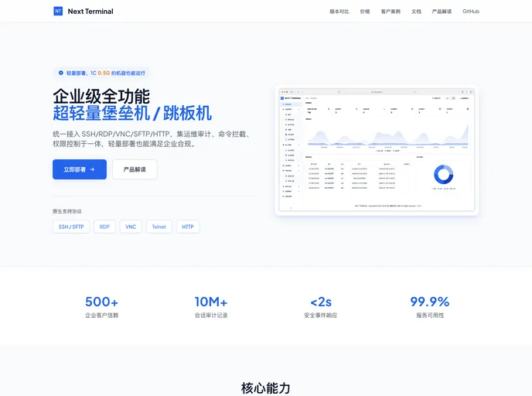Select the SSH/SFTP protocol tag
The image size is (532, 396).
71,227
